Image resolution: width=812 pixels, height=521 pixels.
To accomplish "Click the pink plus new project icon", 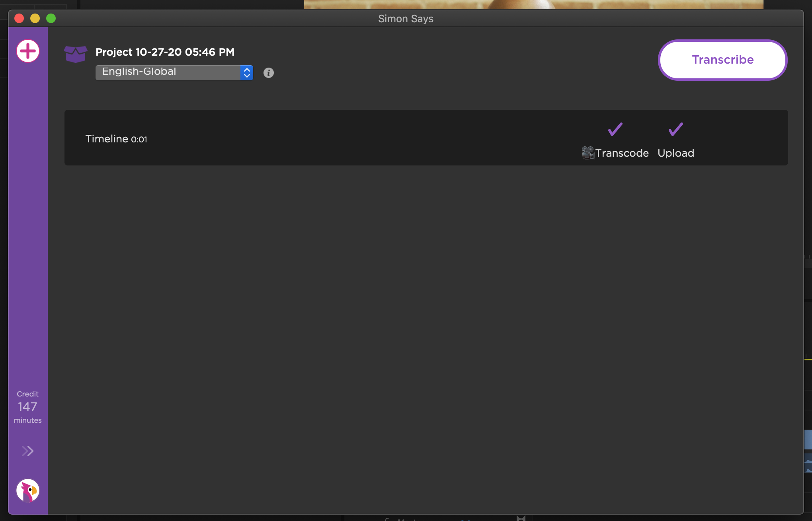I will [28, 51].
